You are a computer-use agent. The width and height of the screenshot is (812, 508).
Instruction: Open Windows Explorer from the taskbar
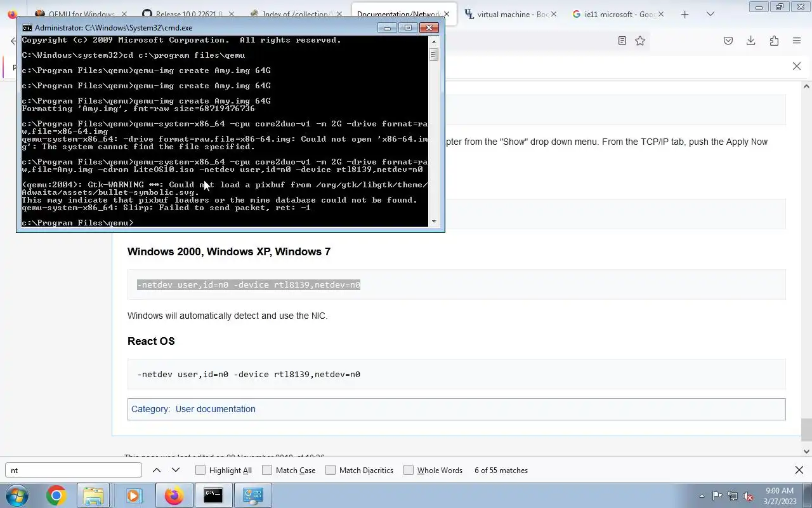93,495
